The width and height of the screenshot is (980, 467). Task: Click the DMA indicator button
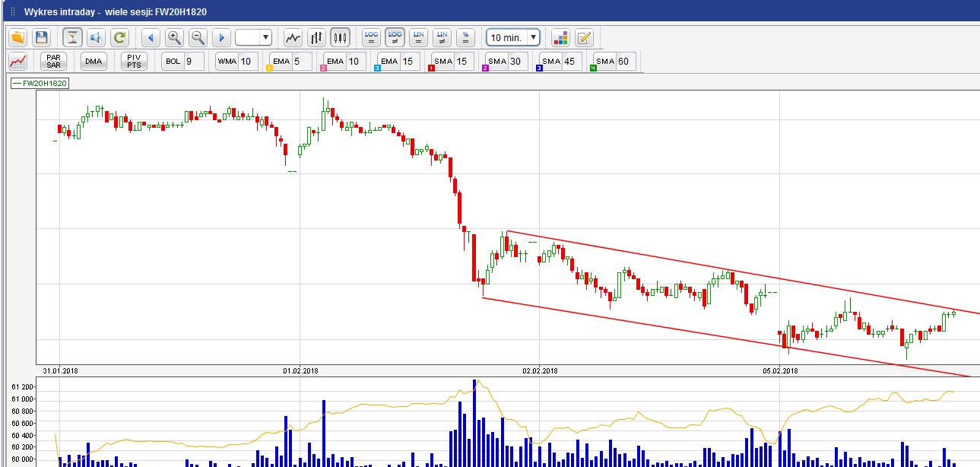coord(94,62)
